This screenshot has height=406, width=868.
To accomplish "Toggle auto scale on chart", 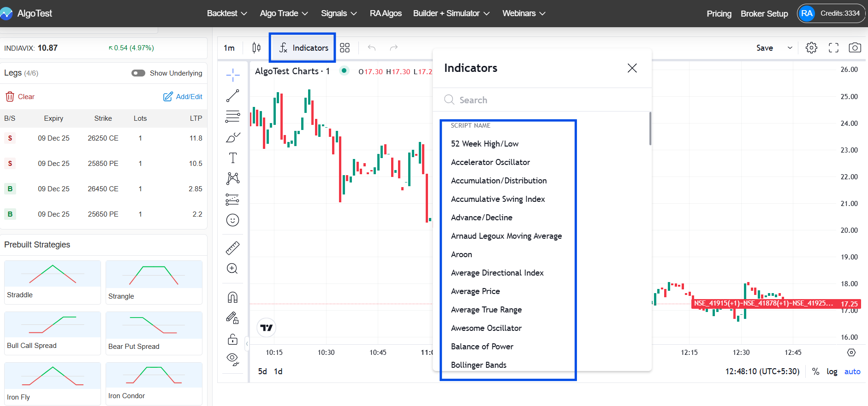I will coord(852,371).
